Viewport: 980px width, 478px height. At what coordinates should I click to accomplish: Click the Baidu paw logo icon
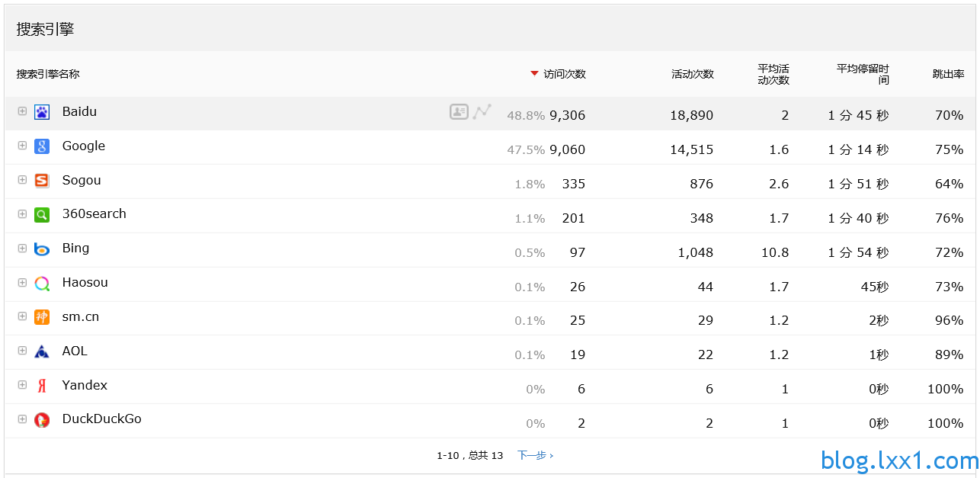tap(42, 112)
